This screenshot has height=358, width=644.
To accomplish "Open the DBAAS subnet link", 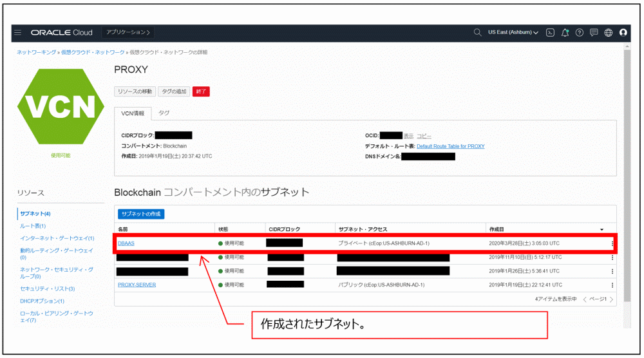I will point(126,243).
